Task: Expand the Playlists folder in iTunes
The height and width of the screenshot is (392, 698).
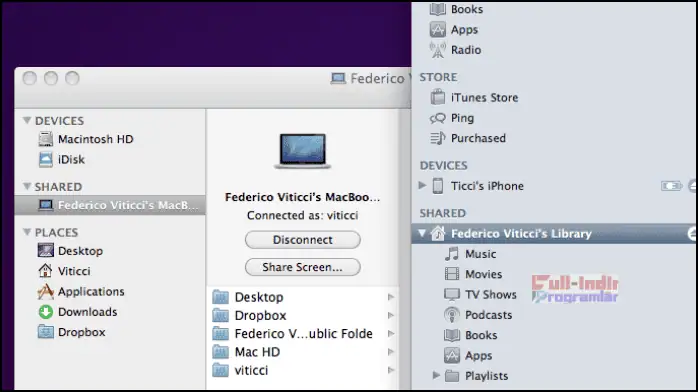Action: [436, 376]
